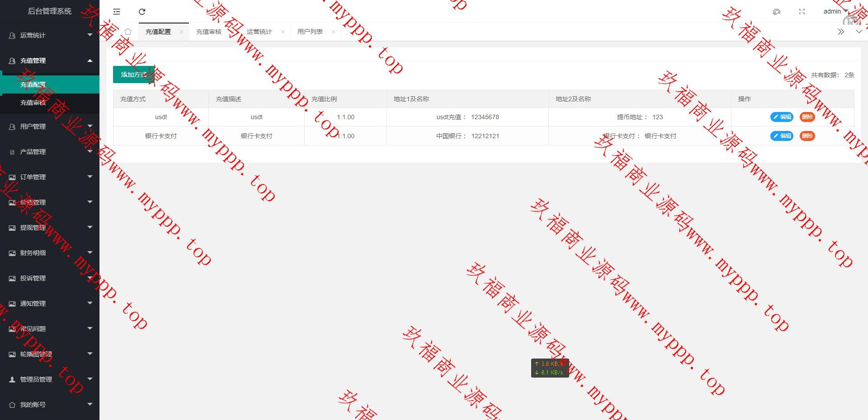This screenshot has width=868, height=420.
Task: Expand 运营统计 sidebar menu
Action: 50,35
